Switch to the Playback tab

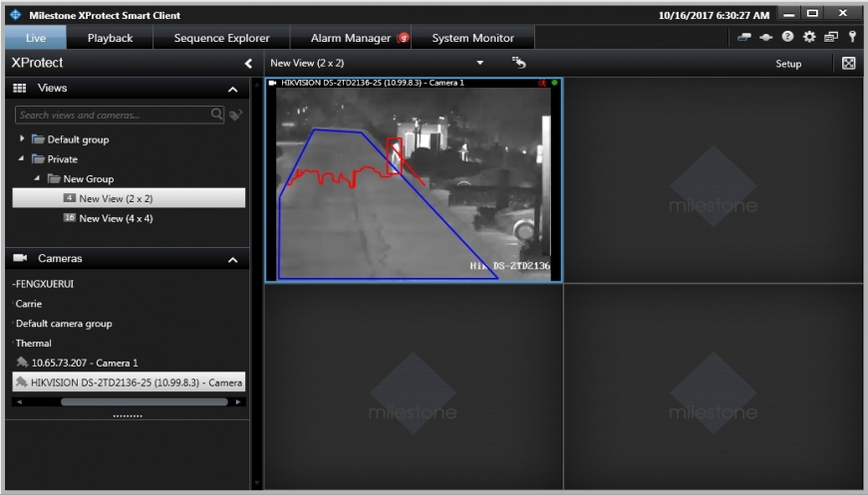[x=110, y=38]
